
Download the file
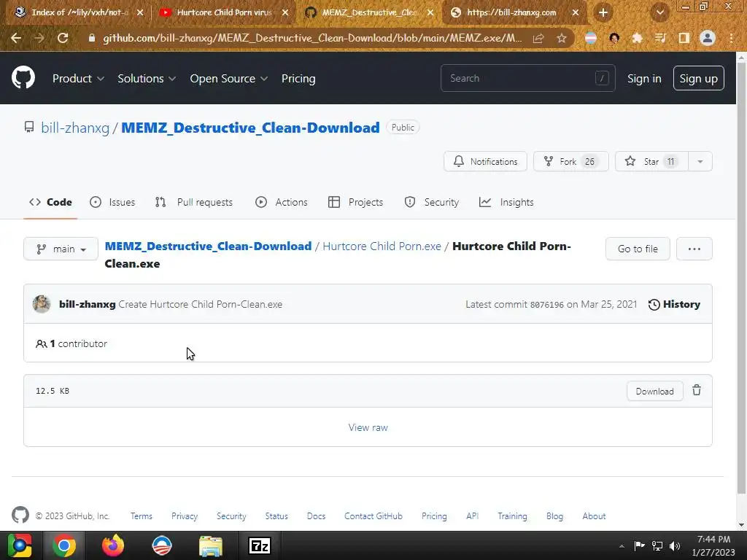click(654, 392)
